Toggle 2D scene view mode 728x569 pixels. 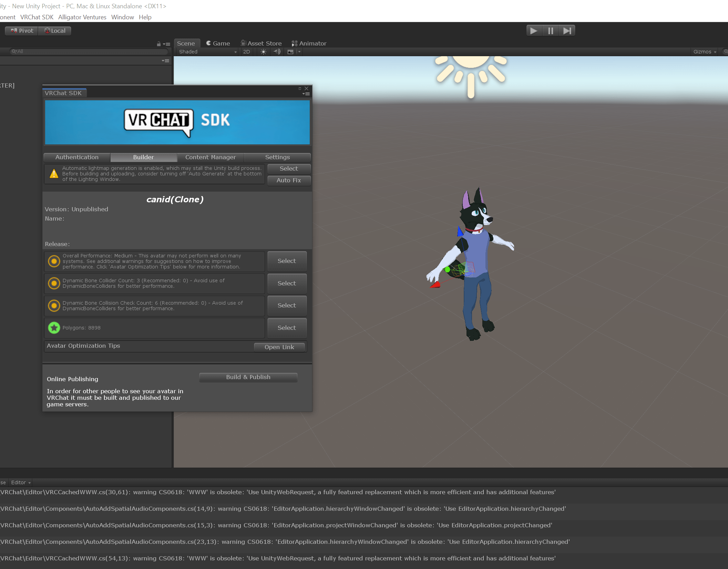246,52
